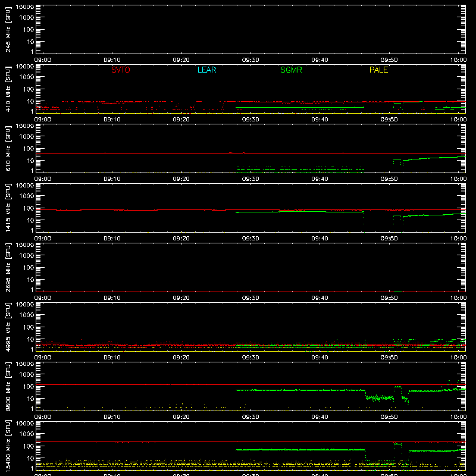Click 09:30 time label under 8800 MHz panel

250,417
